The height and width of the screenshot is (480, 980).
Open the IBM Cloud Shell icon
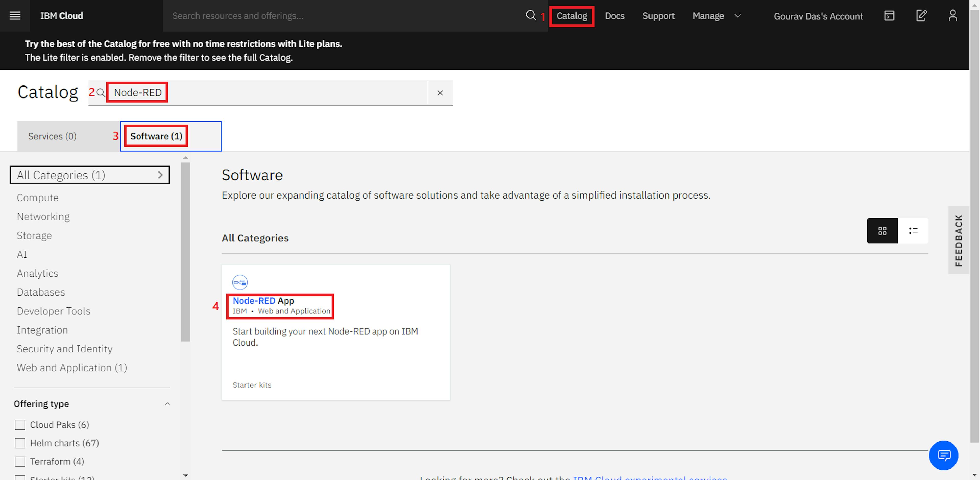click(889, 16)
